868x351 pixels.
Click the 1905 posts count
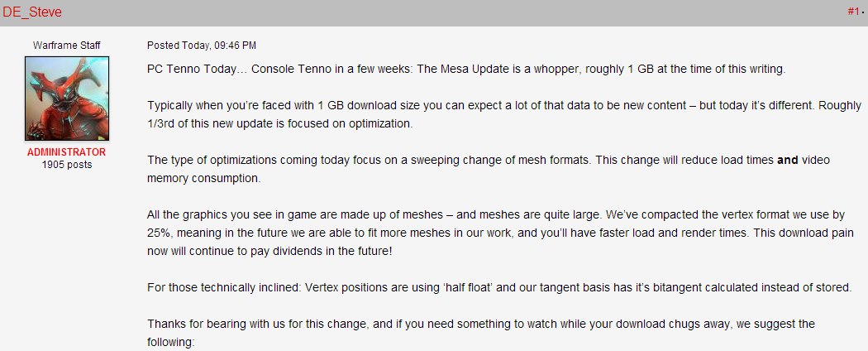66,165
